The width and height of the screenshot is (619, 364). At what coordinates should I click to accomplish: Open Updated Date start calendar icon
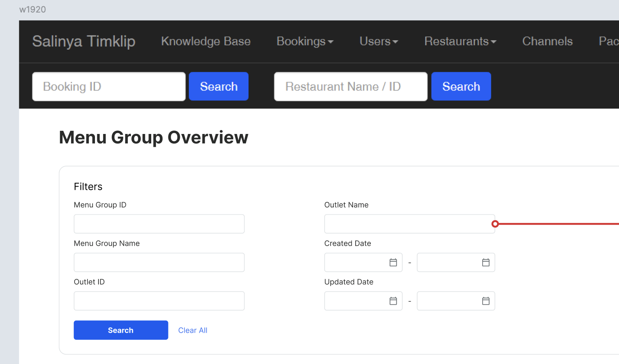click(393, 301)
